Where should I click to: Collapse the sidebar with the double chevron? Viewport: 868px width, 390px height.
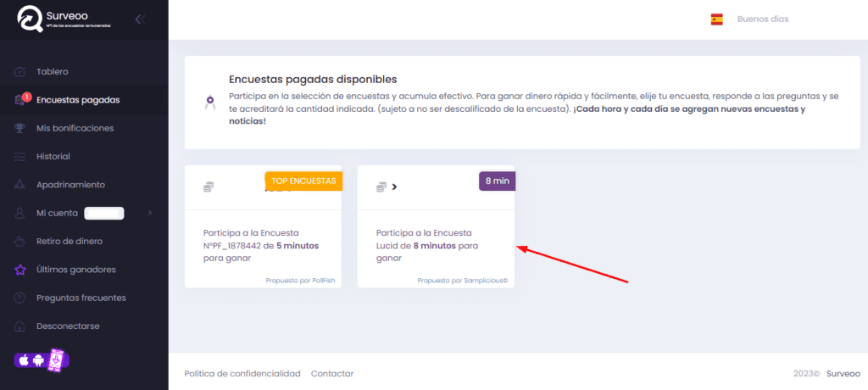click(140, 19)
